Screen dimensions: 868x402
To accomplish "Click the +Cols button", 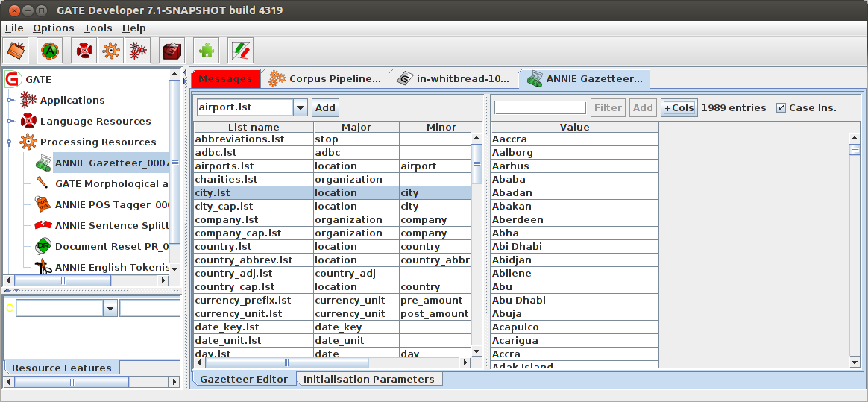I will 679,107.
